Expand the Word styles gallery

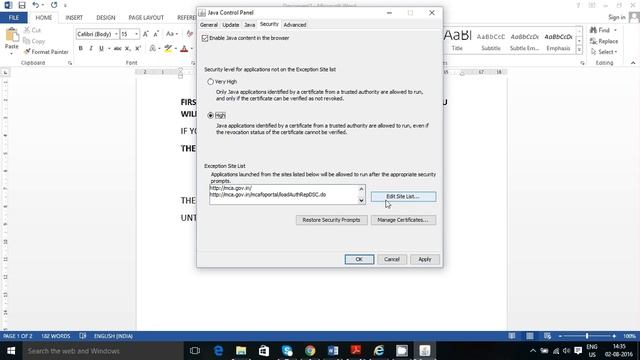[579, 50]
